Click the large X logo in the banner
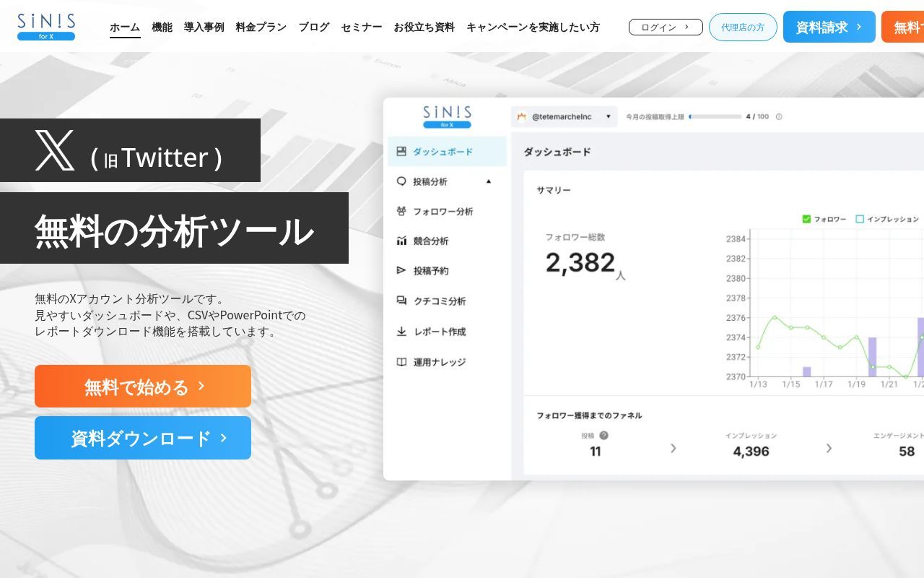 [55, 150]
